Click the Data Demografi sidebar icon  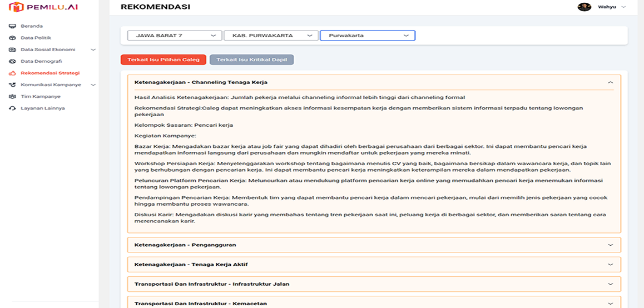tap(12, 61)
